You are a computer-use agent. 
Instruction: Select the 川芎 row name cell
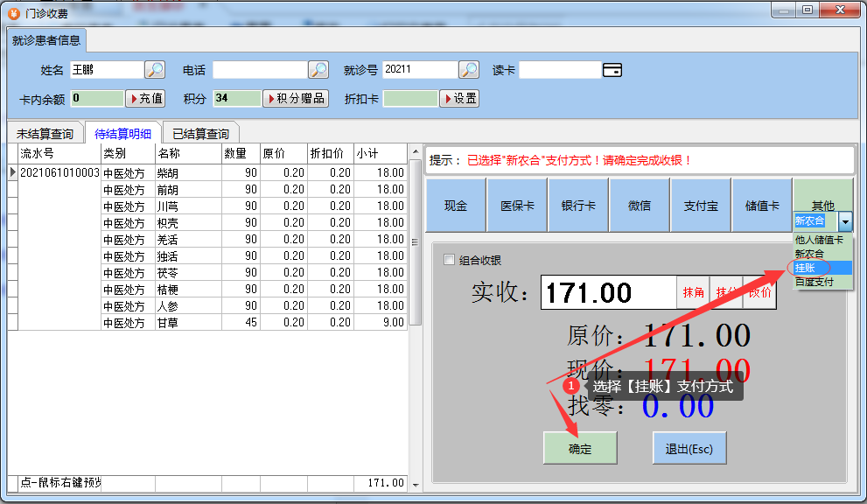[188, 206]
